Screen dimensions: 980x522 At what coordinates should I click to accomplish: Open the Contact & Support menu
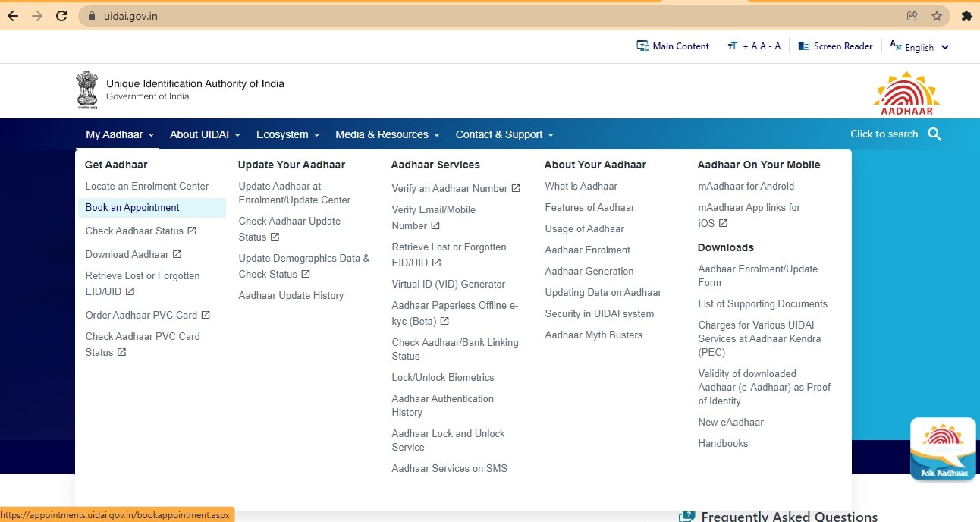pos(504,134)
